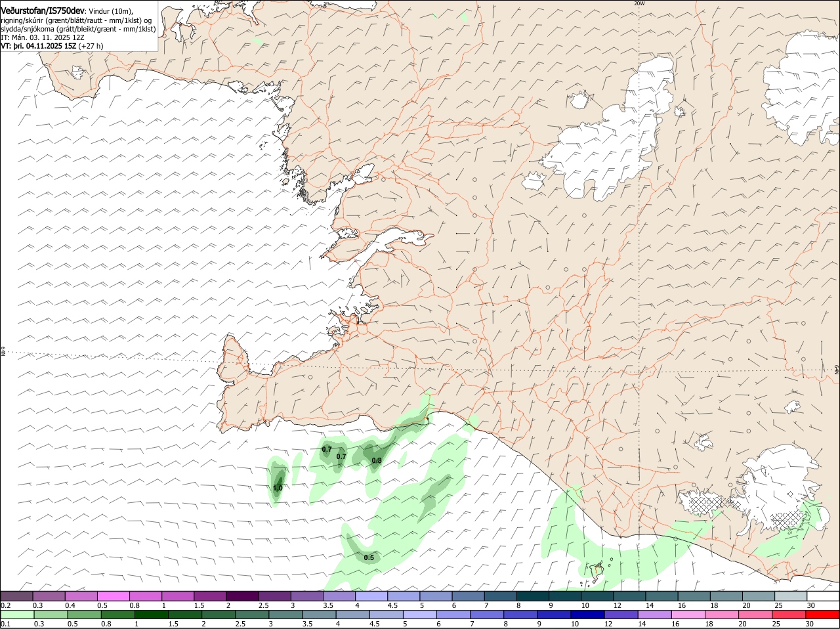840x629 pixels.
Task: Pick the white 30 swatch in upper legend row
Action: (x=823, y=596)
